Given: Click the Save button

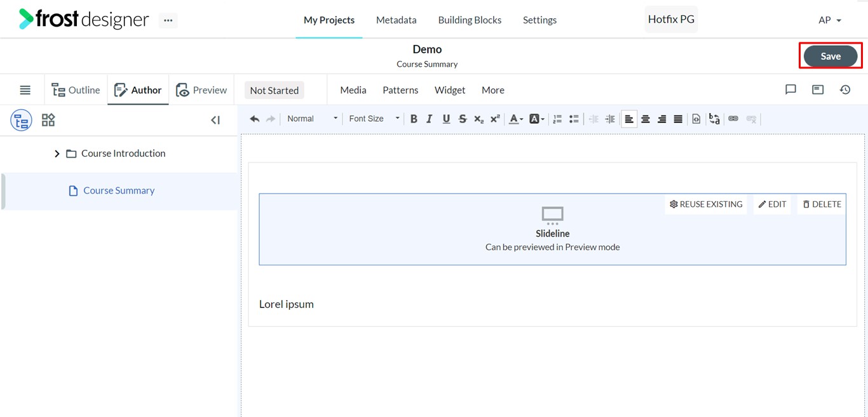Looking at the screenshot, I should pyautogui.click(x=831, y=56).
